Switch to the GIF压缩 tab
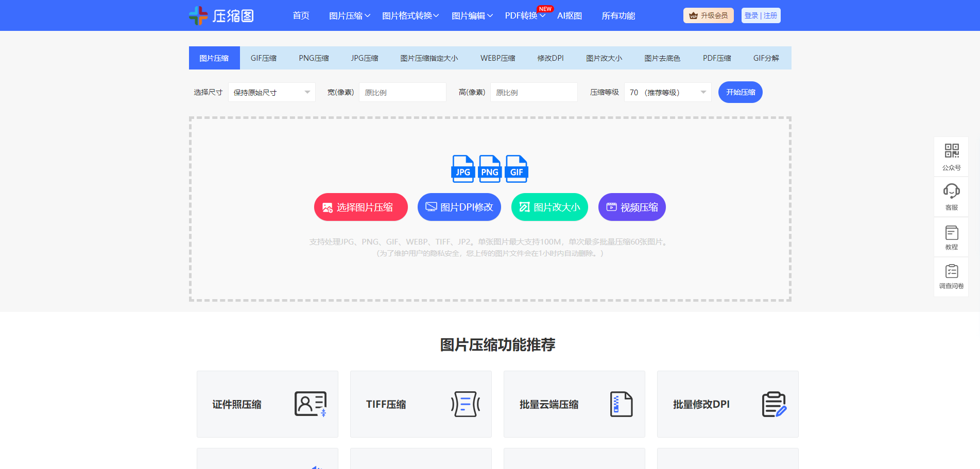 264,58
